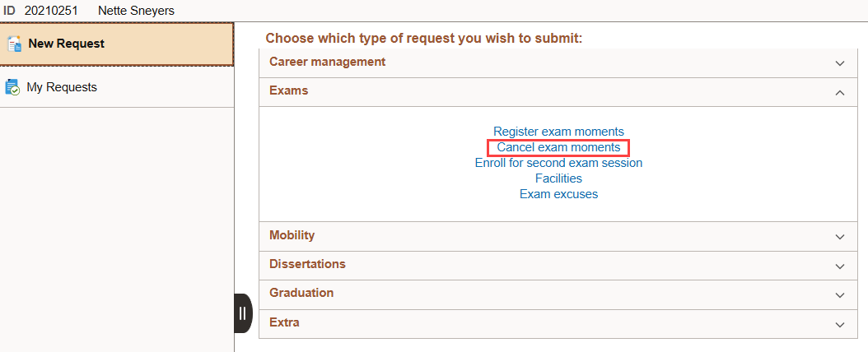868x352 pixels.
Task: Expand the Career management chevron
Action: coord(839,63)
